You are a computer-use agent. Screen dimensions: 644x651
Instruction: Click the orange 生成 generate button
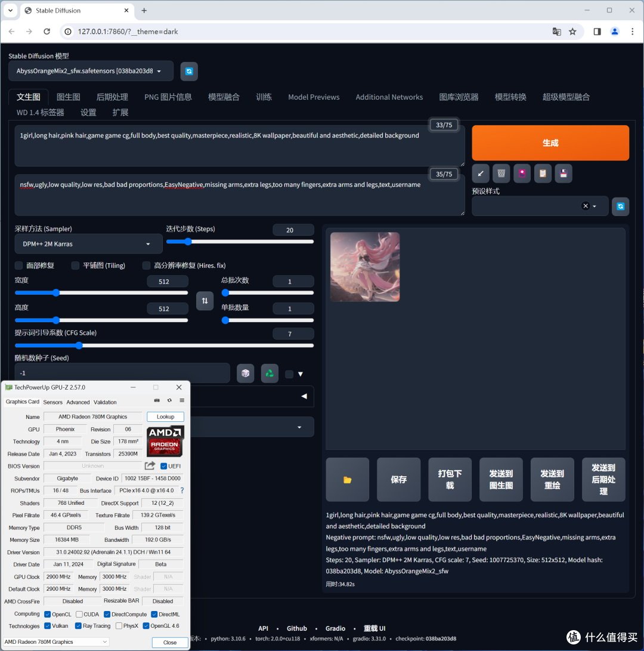tap(550, 143)
